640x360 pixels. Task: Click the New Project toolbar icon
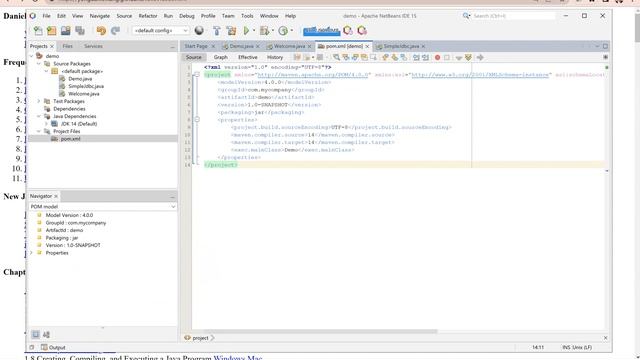click(x=52, y=31)
